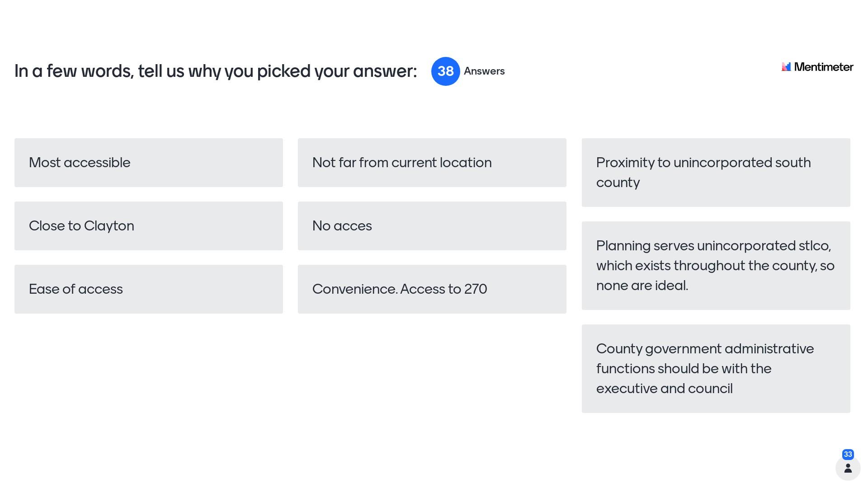The height and width of the screenshot is (488, 868).
Task: Click the "Convenience. Access to 270" card
Action: point(432,289)
